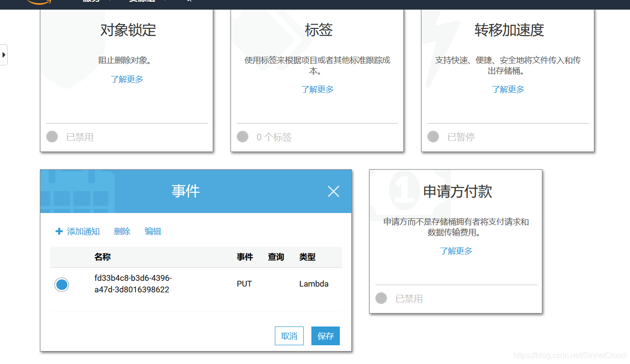The image size is (630, 364).
Task: Close the 事件 dialog with the X icon
Action: click(x=333, y=191)
